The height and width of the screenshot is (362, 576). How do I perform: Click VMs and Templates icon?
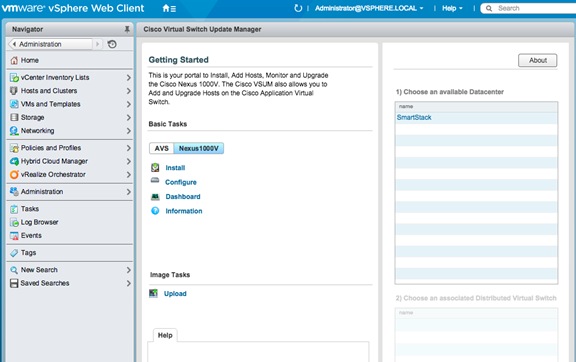tap(14, 104)
